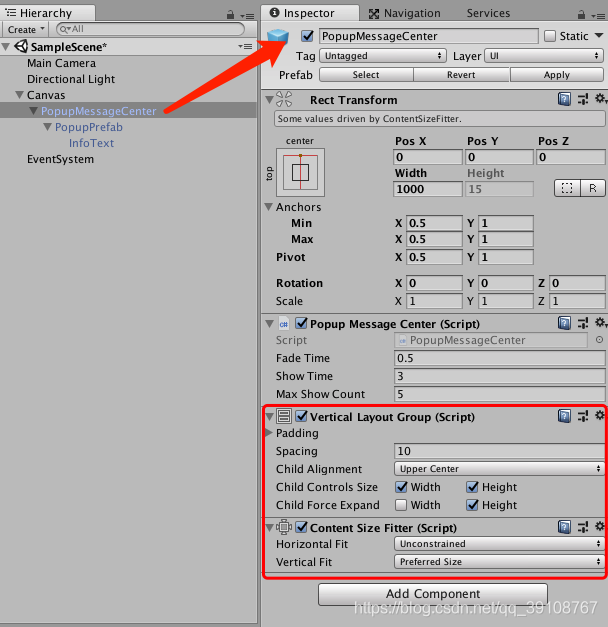Switch to the Navigation tab
The height and width of the screenshot is (627, 608).
[404, 14]
